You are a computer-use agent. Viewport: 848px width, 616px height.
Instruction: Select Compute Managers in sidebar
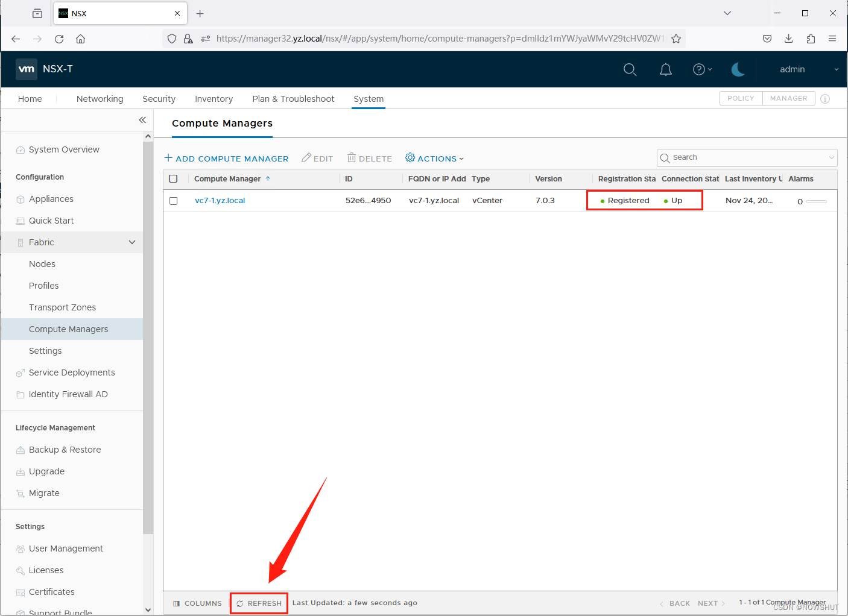click(69, 329)
